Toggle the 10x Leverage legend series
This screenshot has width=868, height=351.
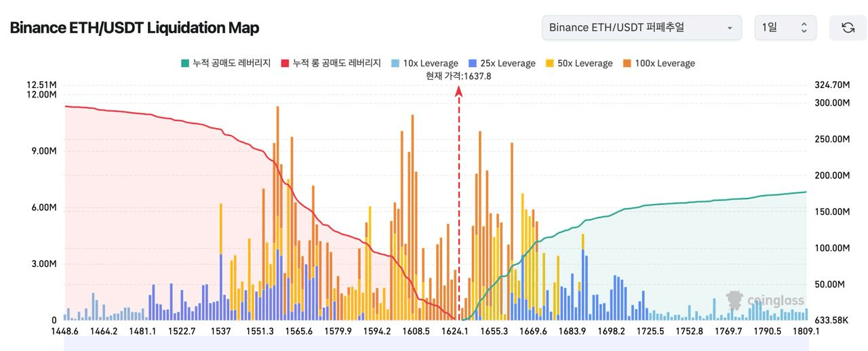pos(430,63)
